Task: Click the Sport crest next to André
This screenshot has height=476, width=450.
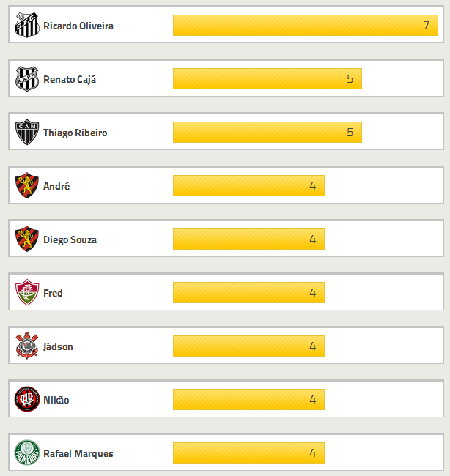Action: point(27,186)
